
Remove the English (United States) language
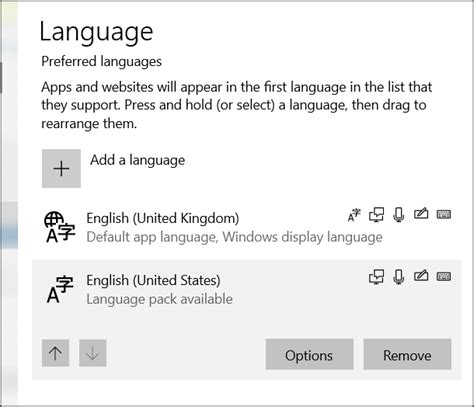pyautogui.click(x=407, y=354)
